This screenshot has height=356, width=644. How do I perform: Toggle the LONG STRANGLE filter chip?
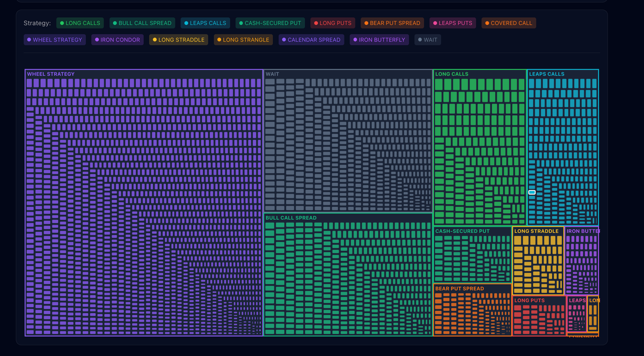click(x=243, y=40)
